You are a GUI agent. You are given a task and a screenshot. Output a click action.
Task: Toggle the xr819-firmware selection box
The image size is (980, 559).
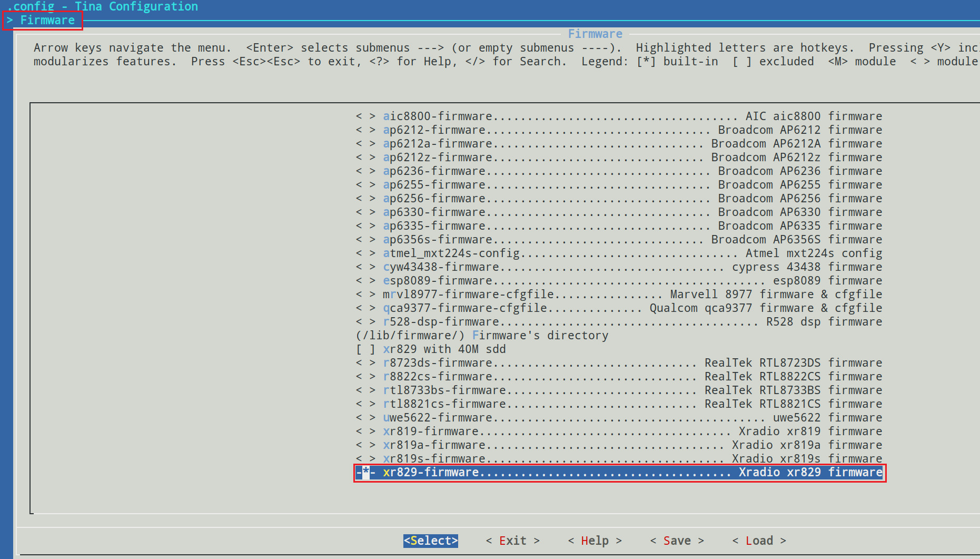[365, 431]
